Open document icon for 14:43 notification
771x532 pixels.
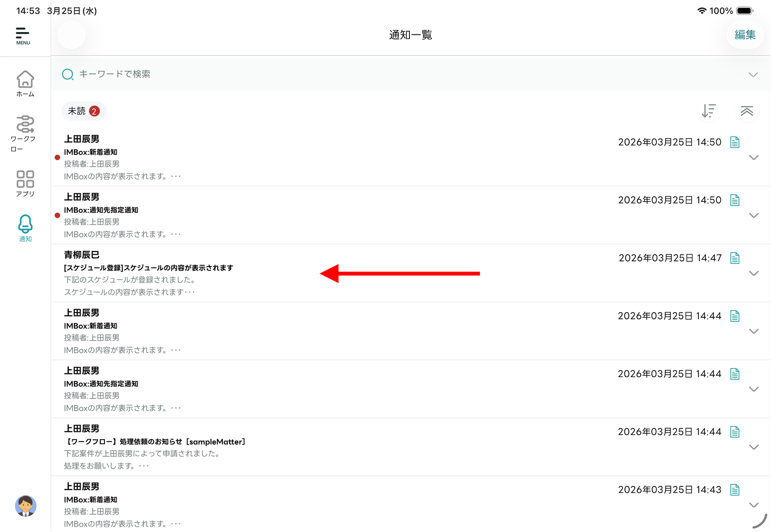(x=734, y=490)
